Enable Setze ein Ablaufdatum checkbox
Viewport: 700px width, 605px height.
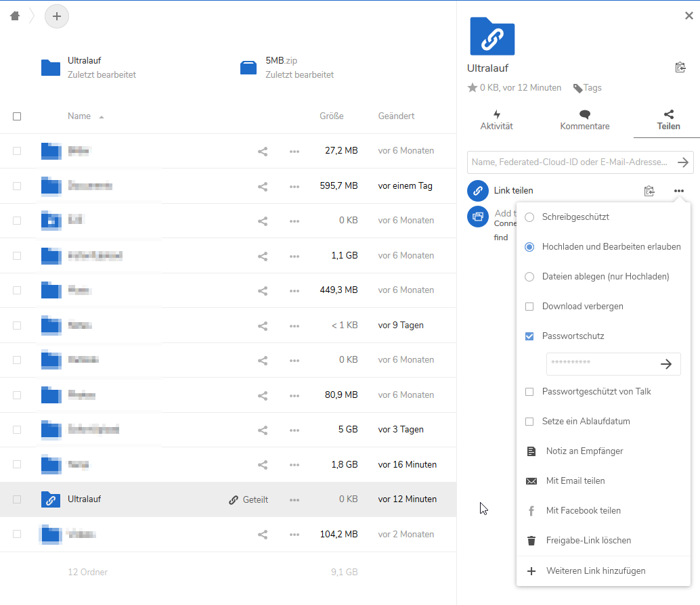click(x=529, y=422)
